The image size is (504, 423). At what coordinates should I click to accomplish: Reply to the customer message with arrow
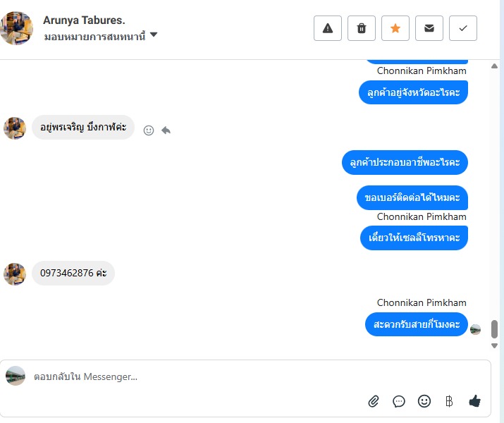(x=166, y=130)
